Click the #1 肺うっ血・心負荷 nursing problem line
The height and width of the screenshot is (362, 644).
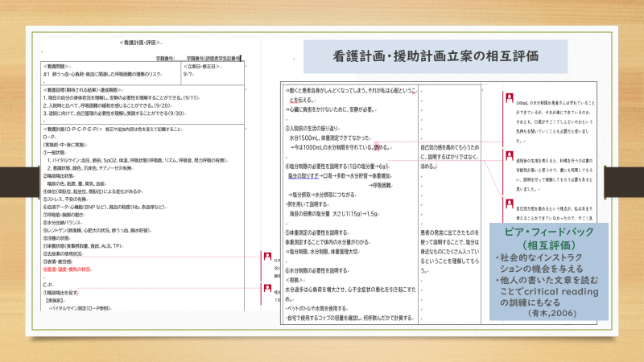(102, 74)
